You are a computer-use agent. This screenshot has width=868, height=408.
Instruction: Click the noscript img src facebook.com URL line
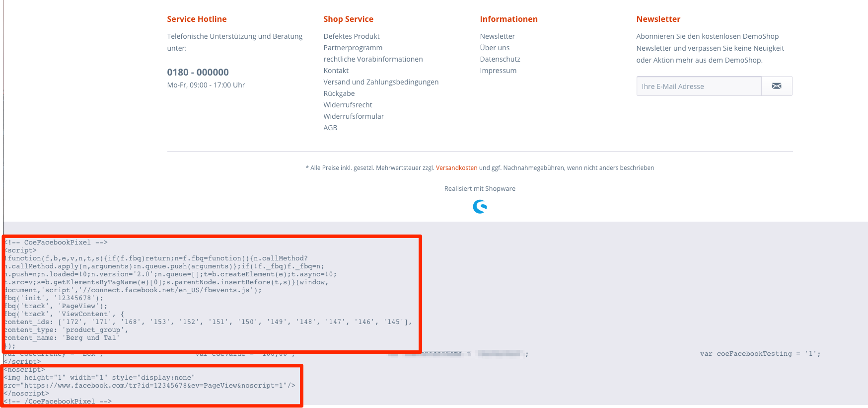click(x=149, y=386)
